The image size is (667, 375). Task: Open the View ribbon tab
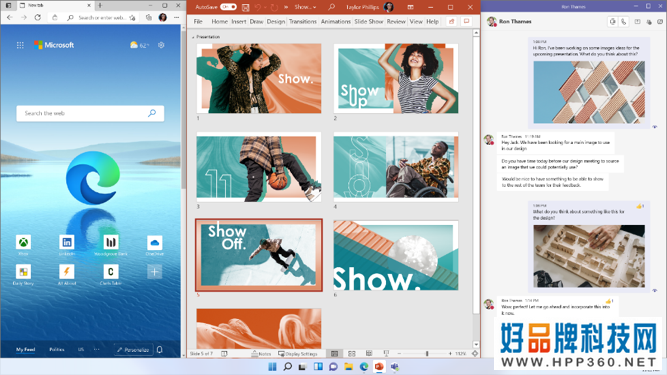click(x=416, y=21)
